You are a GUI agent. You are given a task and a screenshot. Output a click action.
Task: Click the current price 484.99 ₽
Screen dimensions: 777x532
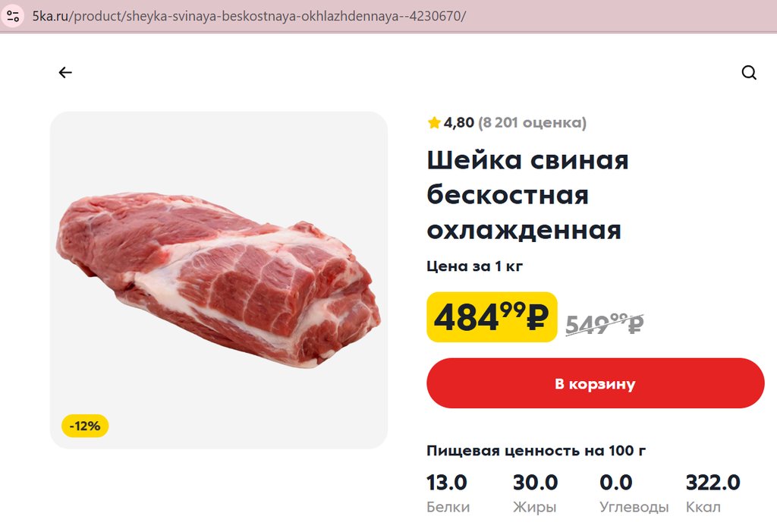click(492, 317)
